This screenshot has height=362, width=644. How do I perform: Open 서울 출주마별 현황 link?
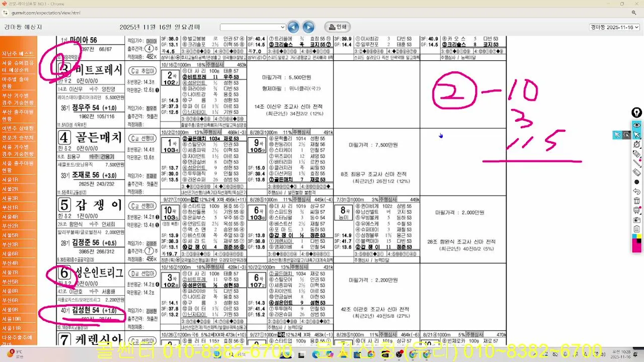(x=18, y=167)
